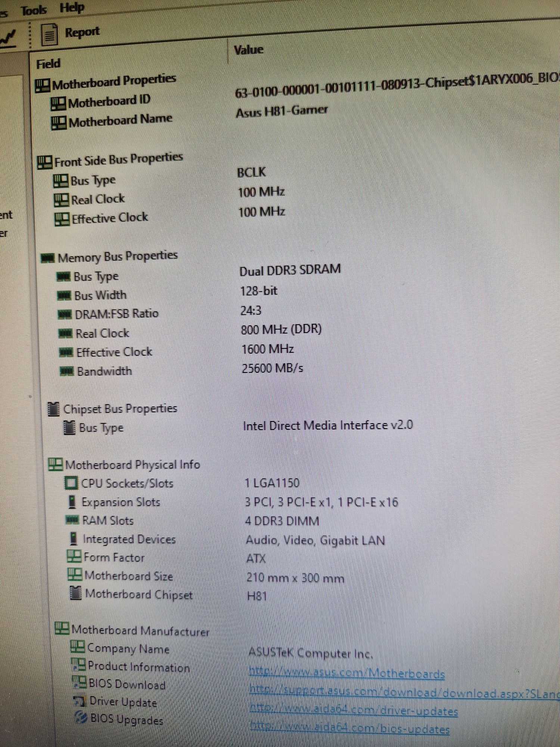Click FSB Real Clock row icon
This screenshot has width=560, height=747.
click(x=62, y=200)
